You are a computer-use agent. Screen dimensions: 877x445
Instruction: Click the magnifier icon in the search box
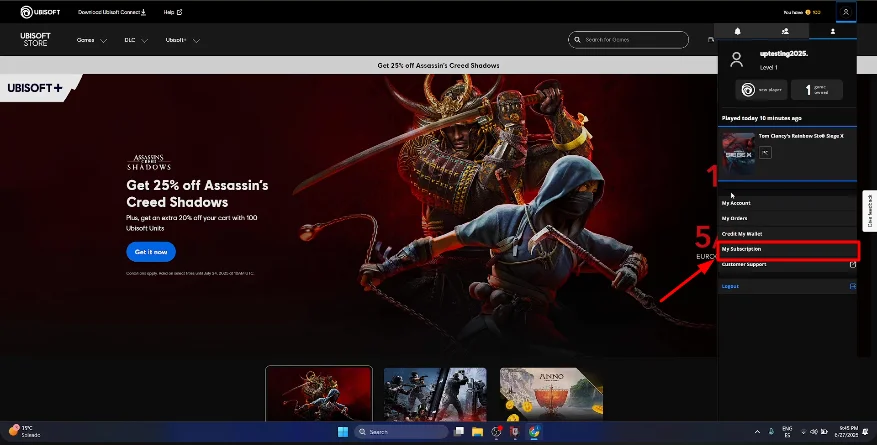tap(577, 40)
